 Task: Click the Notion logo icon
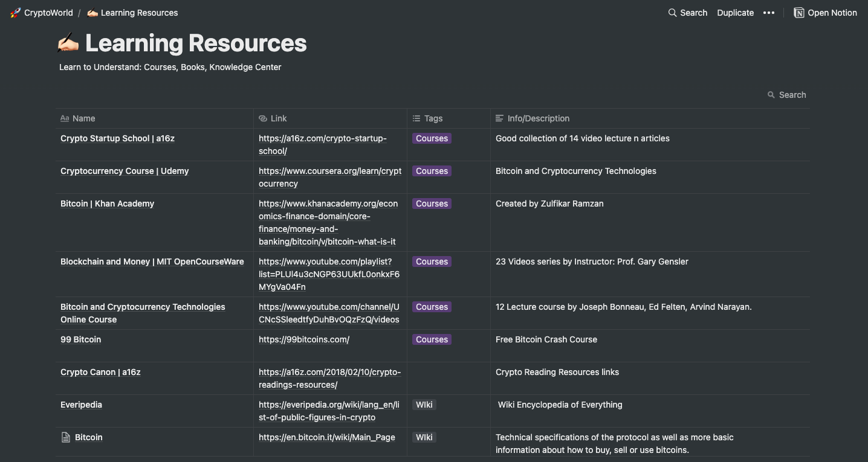coord(799,13)
